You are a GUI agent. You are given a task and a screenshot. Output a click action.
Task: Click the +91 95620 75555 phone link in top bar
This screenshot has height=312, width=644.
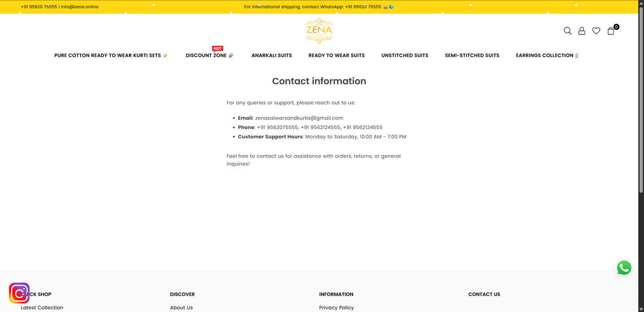[x=39, y=6]
